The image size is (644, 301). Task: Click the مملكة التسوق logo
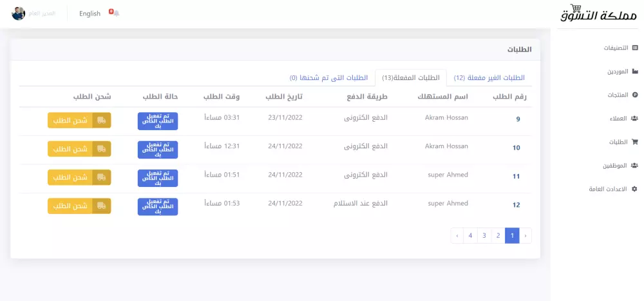(x=598, y=14)
